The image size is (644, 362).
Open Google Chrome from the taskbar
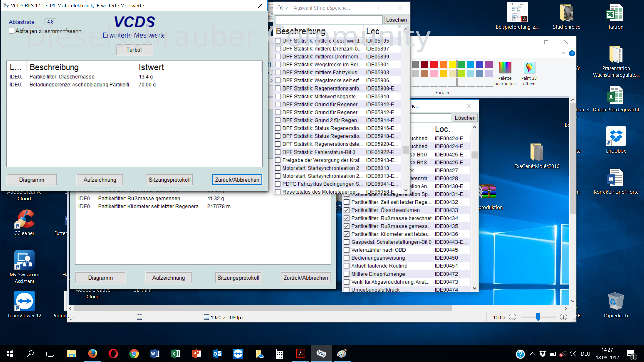pyautogui.click(x=134, y=354)
